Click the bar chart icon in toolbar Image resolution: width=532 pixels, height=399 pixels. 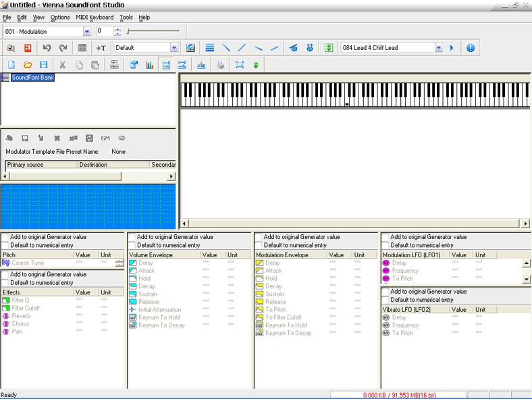149,65
